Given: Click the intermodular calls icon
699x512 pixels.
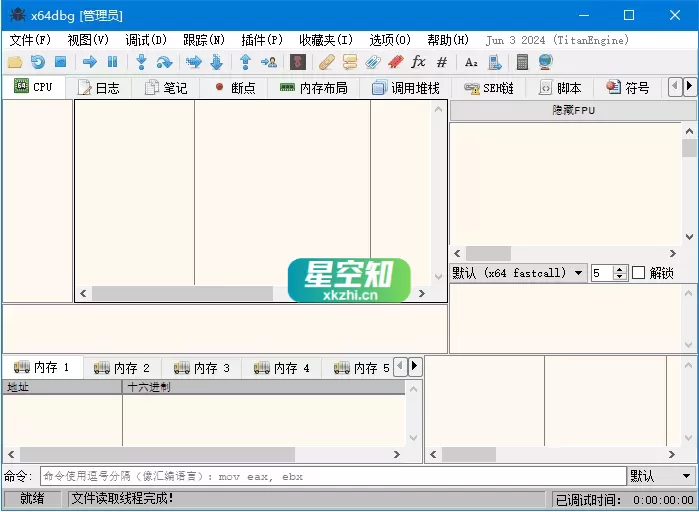Looking at the screenshot, I should [x=495, y=62].
